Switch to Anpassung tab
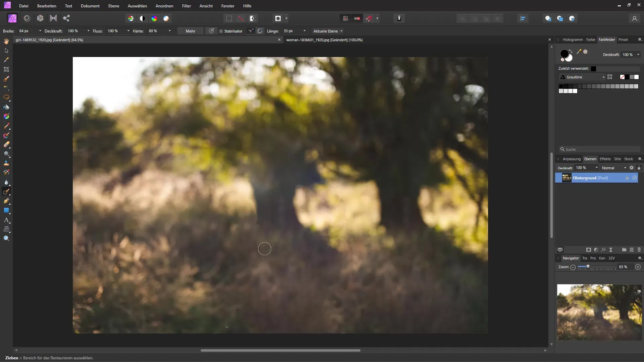This screenshot has height=362, width=644. (572, 159)
